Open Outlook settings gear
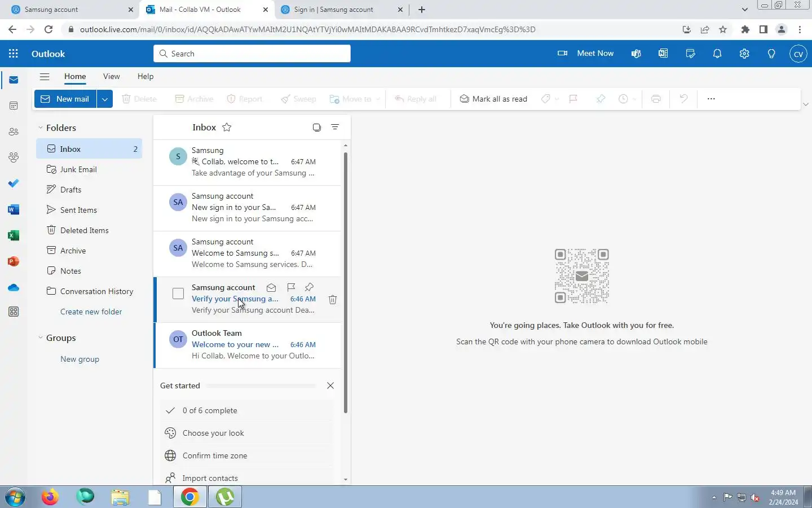812x508 pixels. click(x=744, y=54)
